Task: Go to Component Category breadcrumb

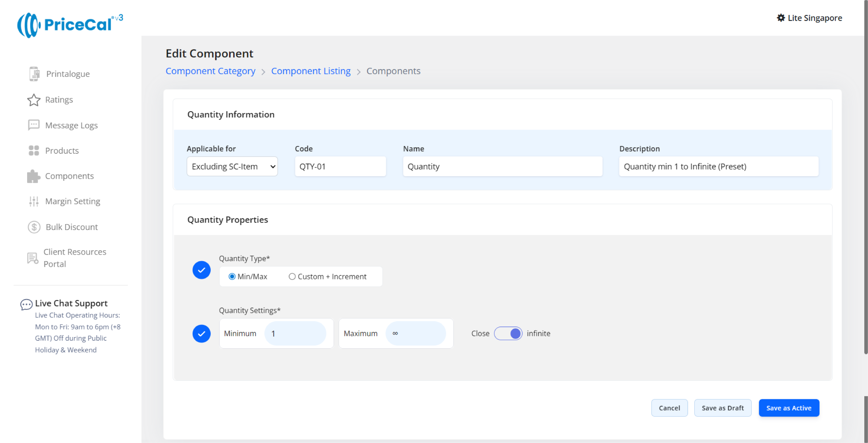Action: tap(210, 71)
